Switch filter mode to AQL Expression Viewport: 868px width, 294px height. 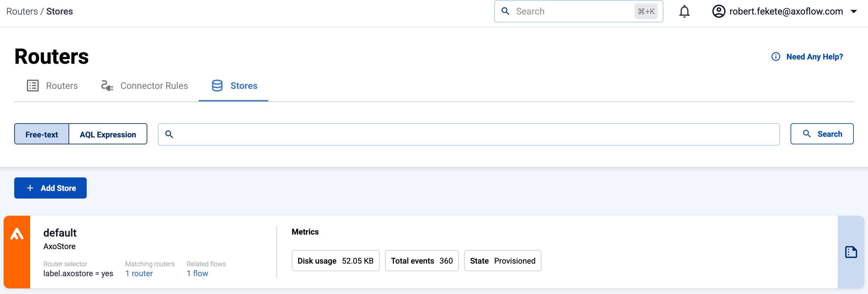(108, 134)
